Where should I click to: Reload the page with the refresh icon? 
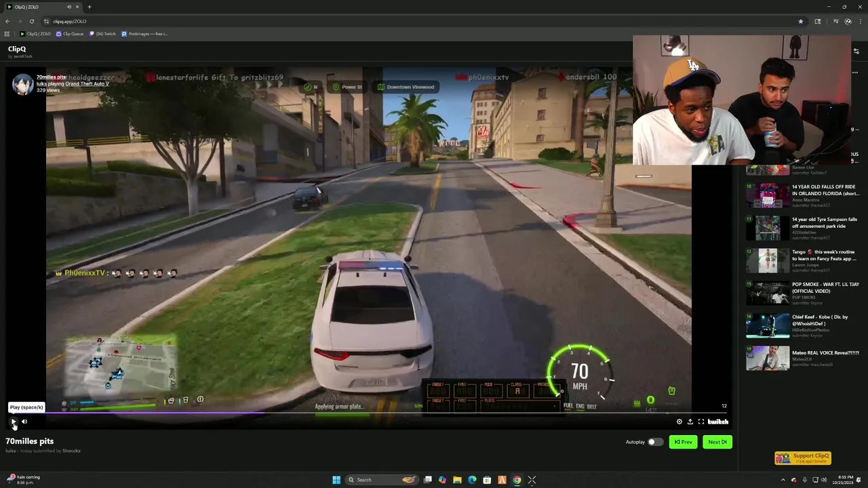31,21
